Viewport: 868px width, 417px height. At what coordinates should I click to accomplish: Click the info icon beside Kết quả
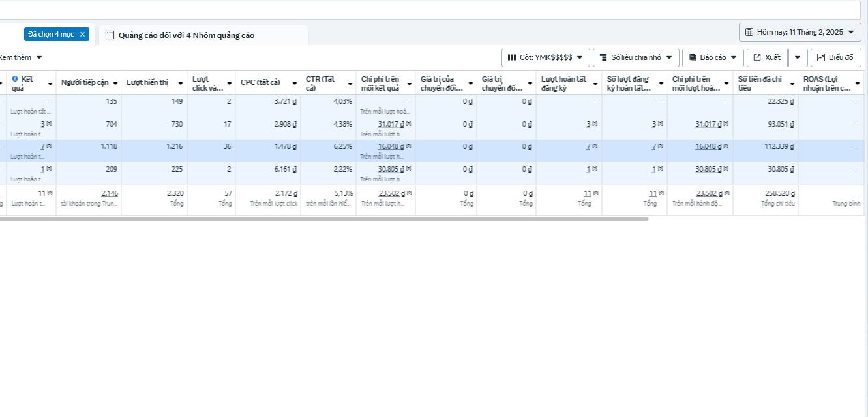pos(15,79)
